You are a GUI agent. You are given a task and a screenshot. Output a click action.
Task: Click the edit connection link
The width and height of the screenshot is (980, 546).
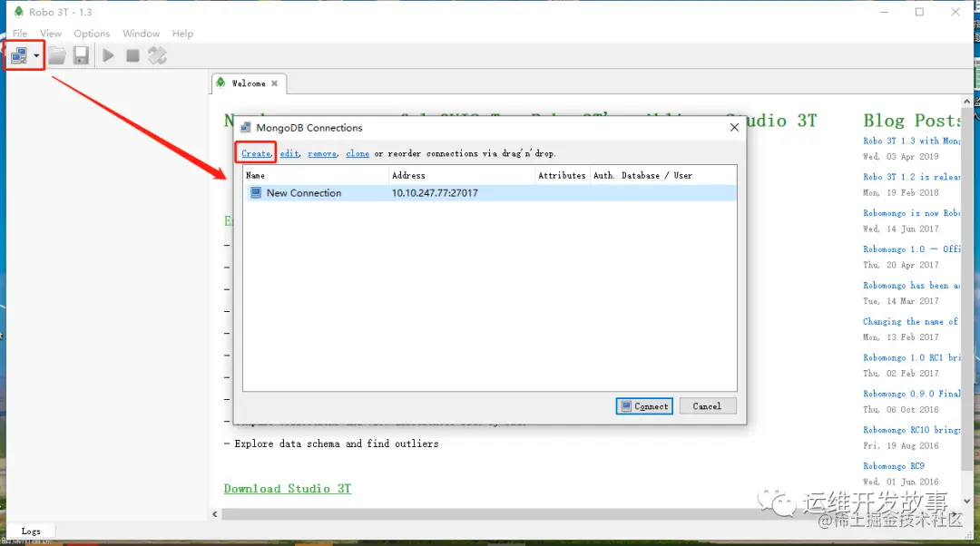[x=289, y=153]
